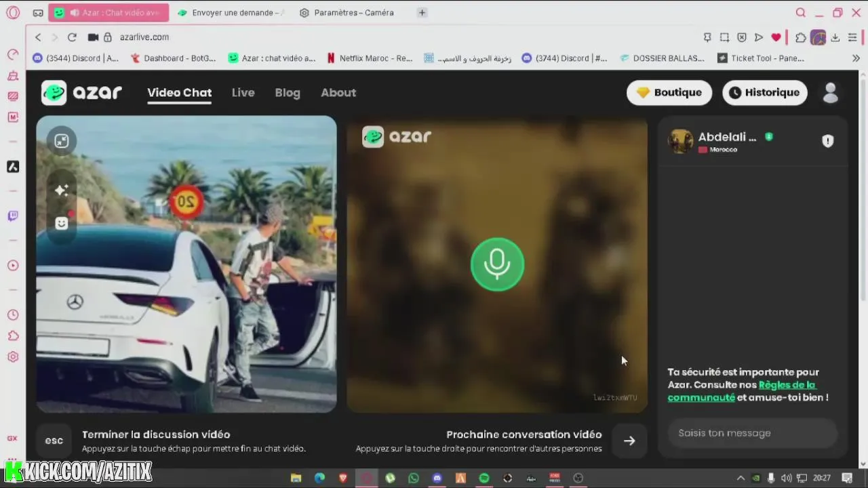Select the Live nav item
868x488 pixels.
click(x=243, y=93)
